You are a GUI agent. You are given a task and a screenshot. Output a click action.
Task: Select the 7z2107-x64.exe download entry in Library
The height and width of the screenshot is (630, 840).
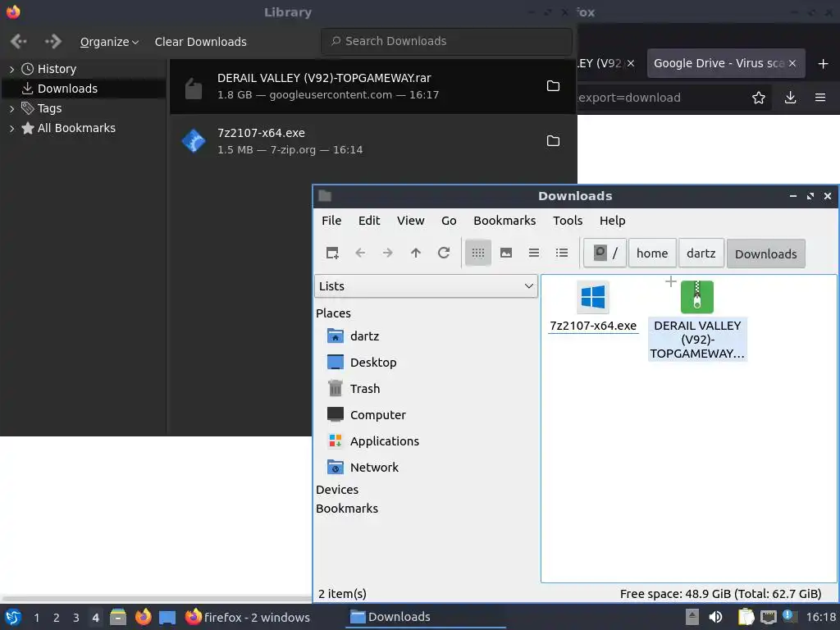(373, 141)
